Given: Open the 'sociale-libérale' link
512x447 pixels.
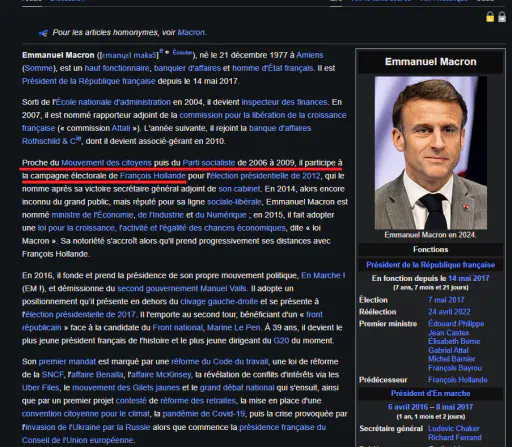Looking at the screenshot, I should [x=234, y=202].
